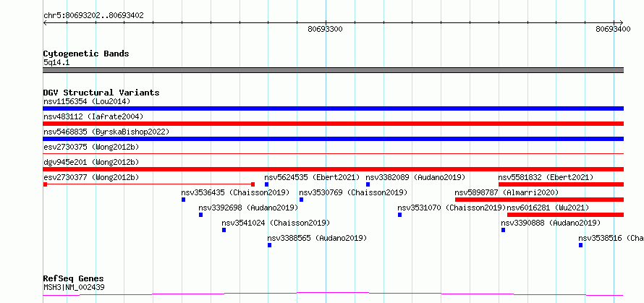Select the blue nsv1156354 variant bar
The width and height of the screenshot is (644, 303).
333,108
